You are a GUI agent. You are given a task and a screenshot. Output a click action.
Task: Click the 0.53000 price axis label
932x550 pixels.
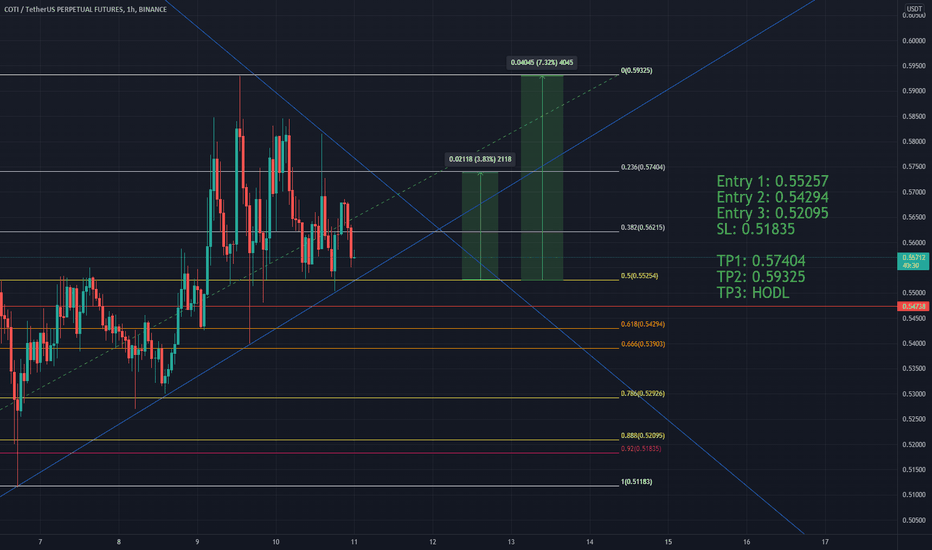tap(914, 394)
